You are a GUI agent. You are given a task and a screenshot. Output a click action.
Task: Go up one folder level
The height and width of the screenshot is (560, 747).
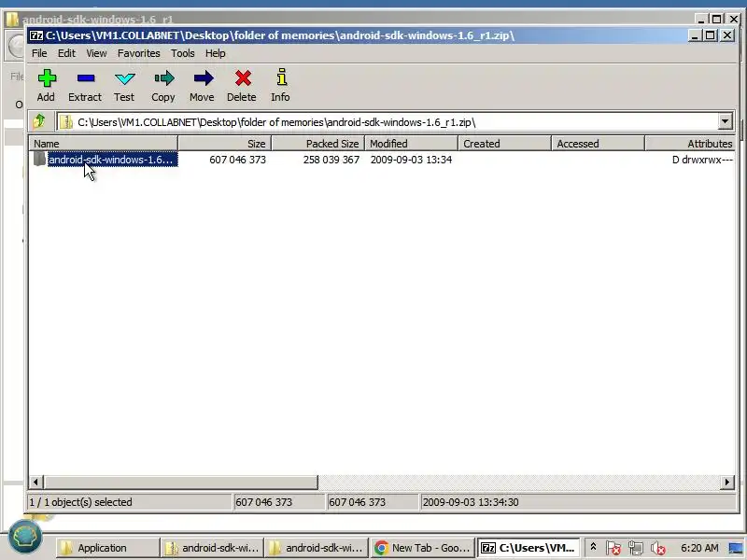(x=39, y=121)
